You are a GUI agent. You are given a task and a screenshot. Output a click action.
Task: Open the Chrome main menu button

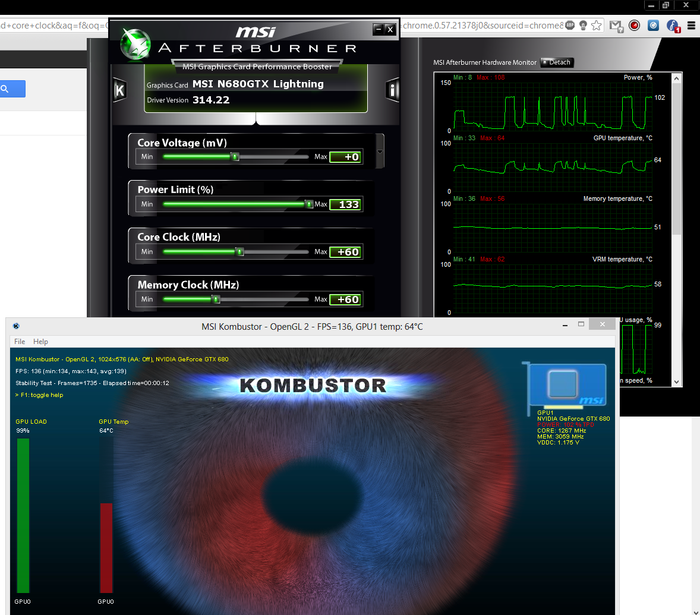(691, 26)
